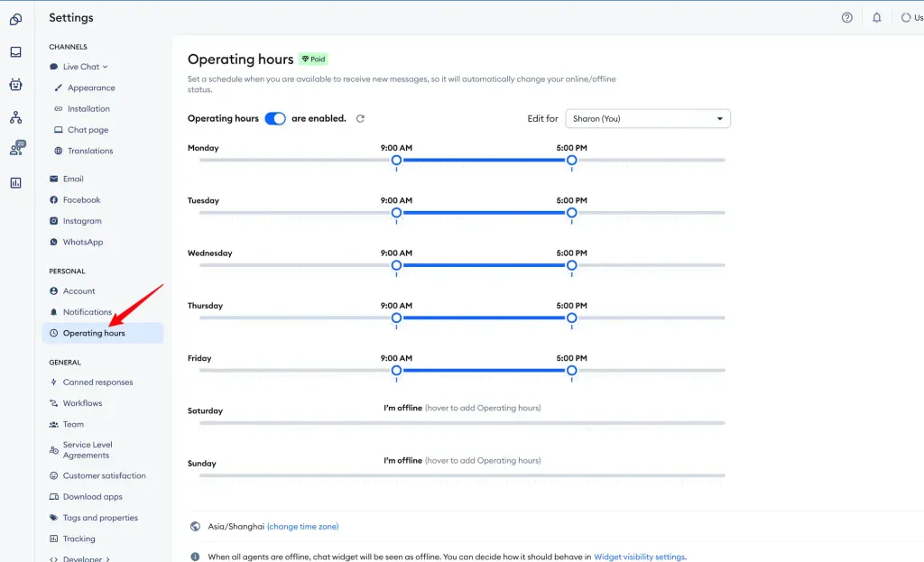Open Widget visibility settings link

click(x=640, y=557)
